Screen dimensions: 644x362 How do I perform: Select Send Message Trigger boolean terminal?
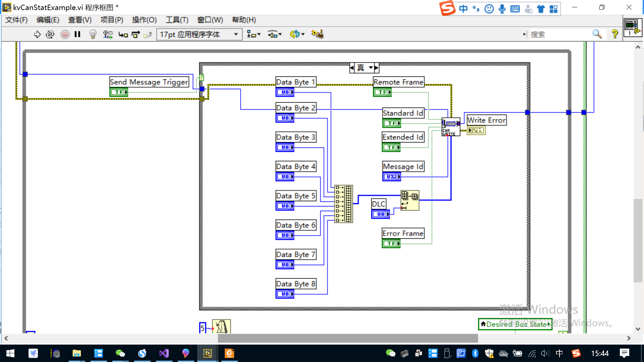[x=119, y=92]
